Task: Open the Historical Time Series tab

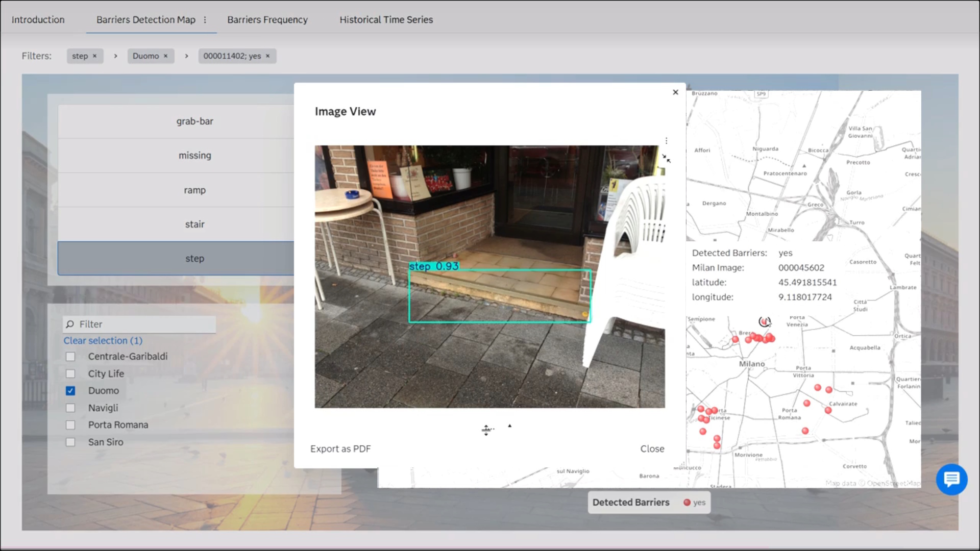Action: (386, 20)
